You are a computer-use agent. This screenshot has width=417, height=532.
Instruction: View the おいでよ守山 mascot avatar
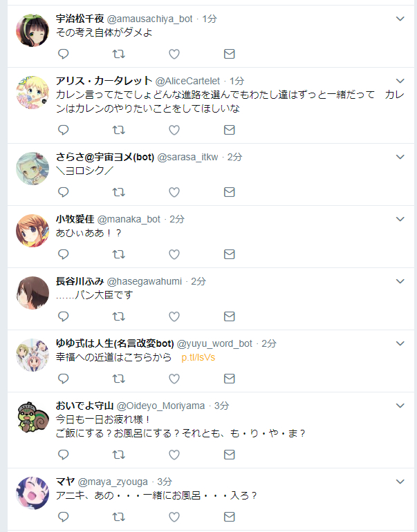click(x=33, y=417)
